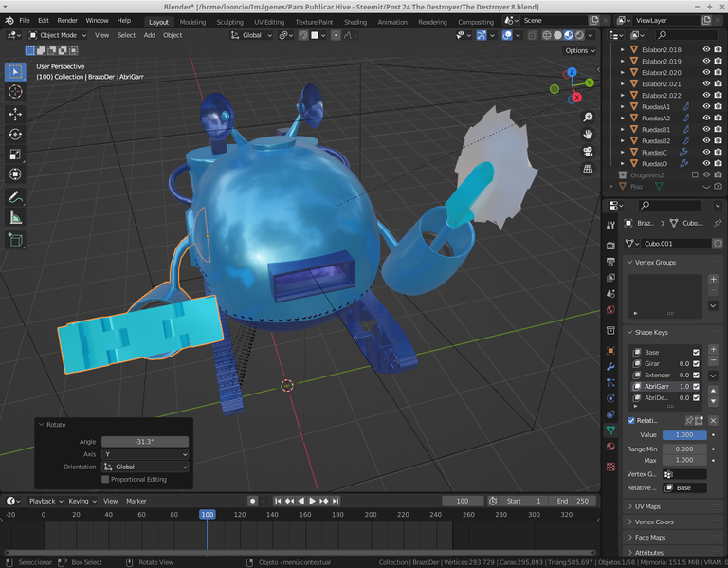Toggle the auto keying record button
This screenshot has height=568, width=728.
point(252,501)
